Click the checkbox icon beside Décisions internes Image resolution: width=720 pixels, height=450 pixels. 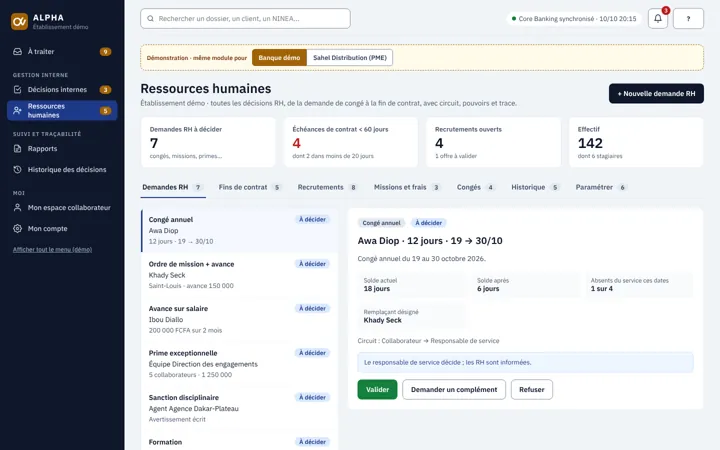[x=17, y=90]
